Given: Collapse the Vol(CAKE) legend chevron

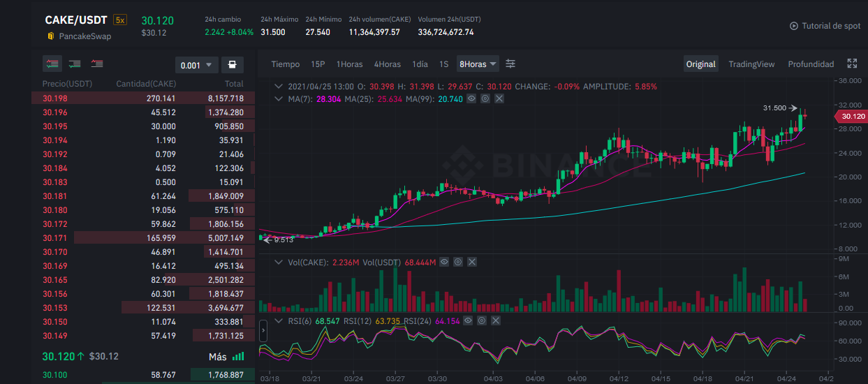Looking at the screenshot, I should (279, 262).
